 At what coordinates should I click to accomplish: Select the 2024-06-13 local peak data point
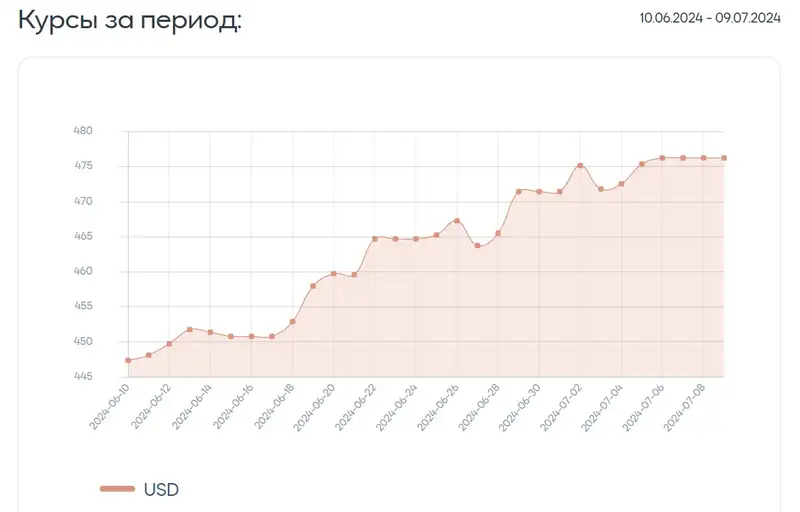(190, 329)
